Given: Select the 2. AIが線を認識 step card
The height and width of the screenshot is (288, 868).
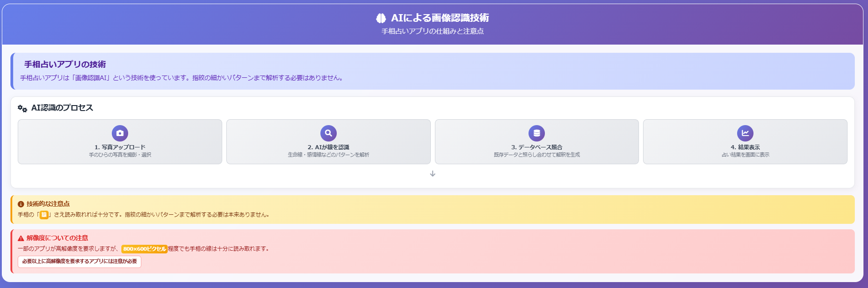Looking at the screenshot, I should tap(329, 141).
